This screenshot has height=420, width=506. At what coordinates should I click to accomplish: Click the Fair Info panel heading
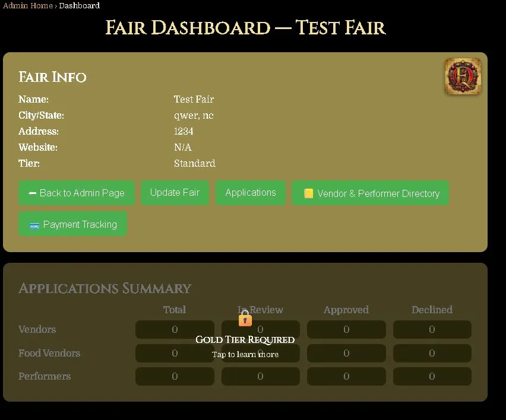pos(52,77)
